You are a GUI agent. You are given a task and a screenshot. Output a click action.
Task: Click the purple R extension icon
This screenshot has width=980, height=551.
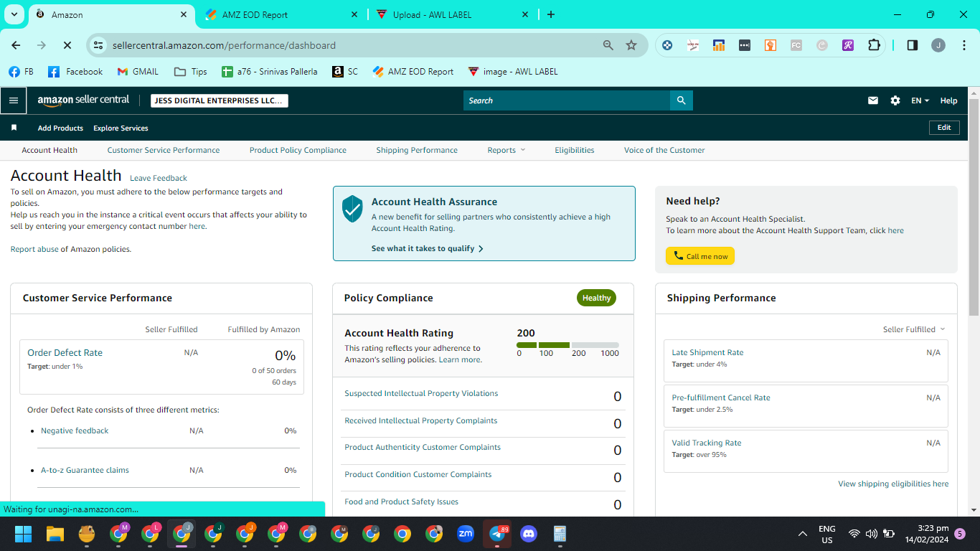pyautogui.click(x=848, y=45)
